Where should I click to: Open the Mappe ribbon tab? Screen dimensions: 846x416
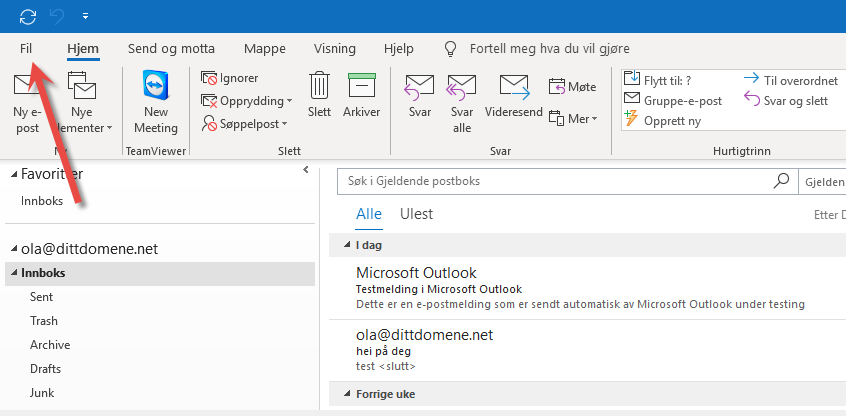[264, 49]
